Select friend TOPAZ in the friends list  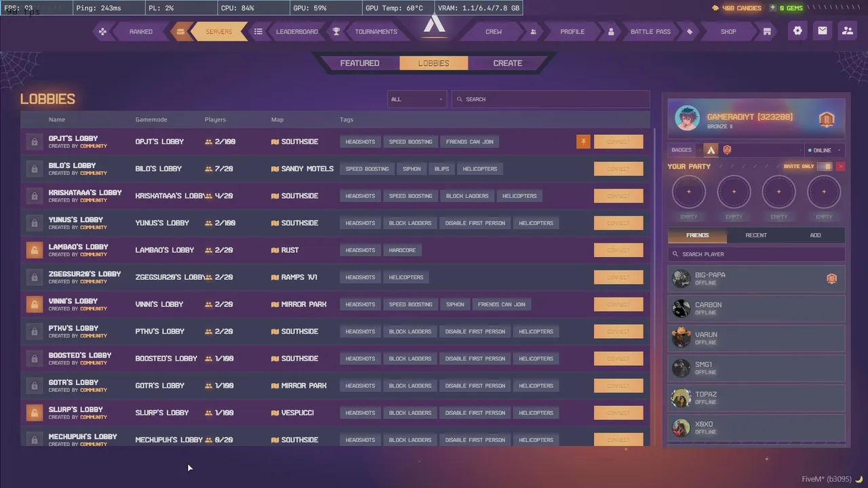click(x=756, y=398)
